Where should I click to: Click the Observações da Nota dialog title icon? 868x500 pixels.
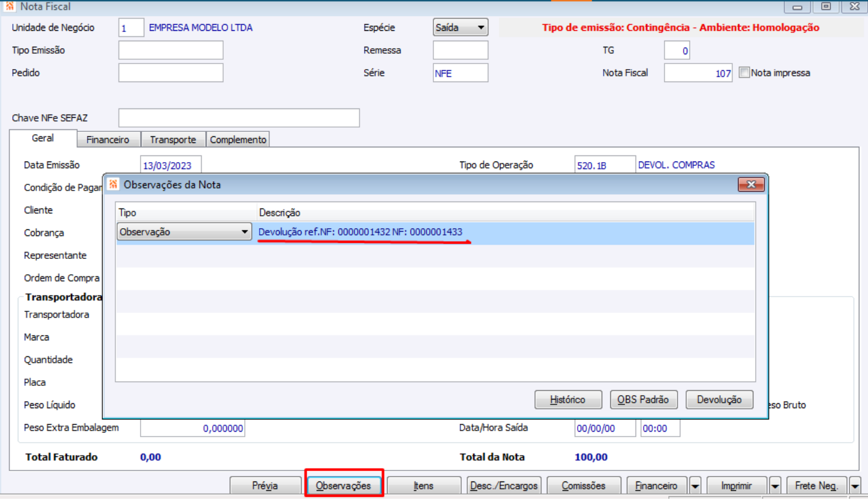click(113, 184)
